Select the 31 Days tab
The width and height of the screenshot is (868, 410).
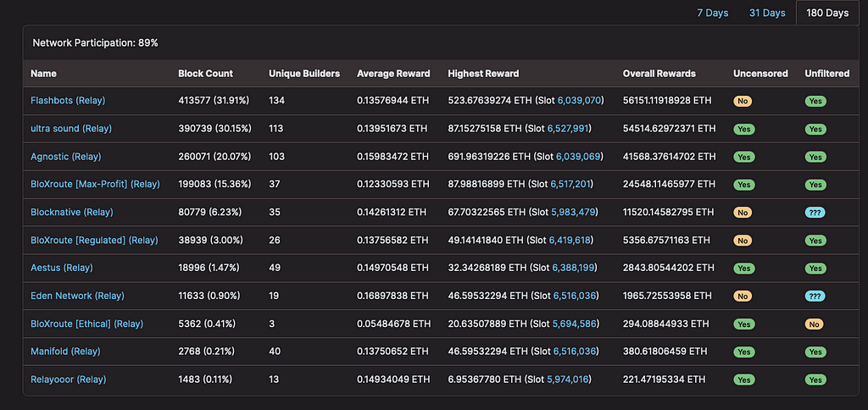coord(766,13)
